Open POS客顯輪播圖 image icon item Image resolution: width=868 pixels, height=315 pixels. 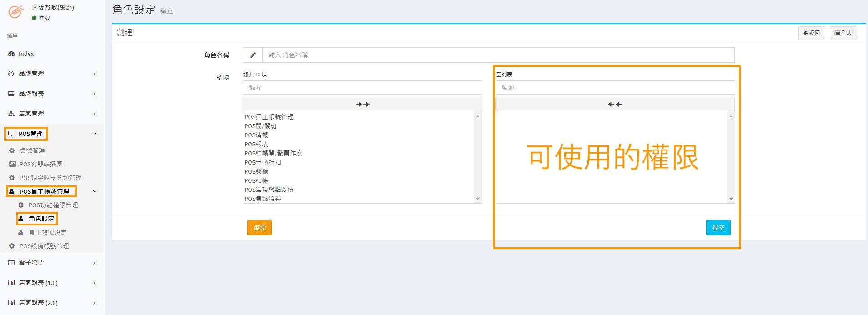click(x=40, y=164)
